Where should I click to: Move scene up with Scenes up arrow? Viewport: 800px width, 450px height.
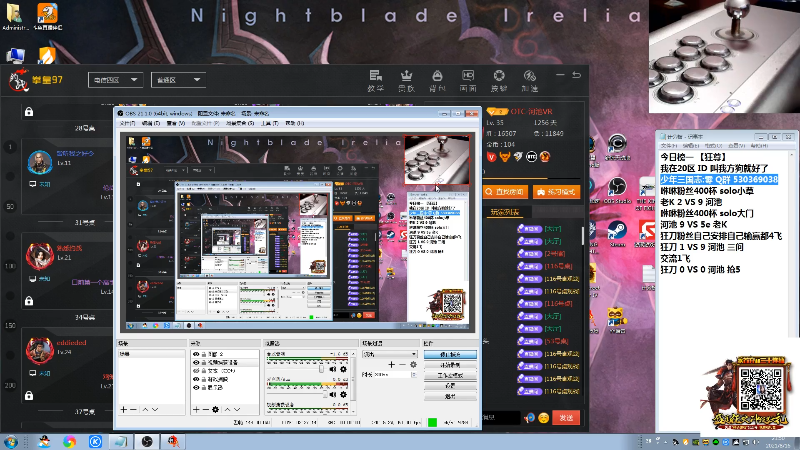[x=145, y=409]
